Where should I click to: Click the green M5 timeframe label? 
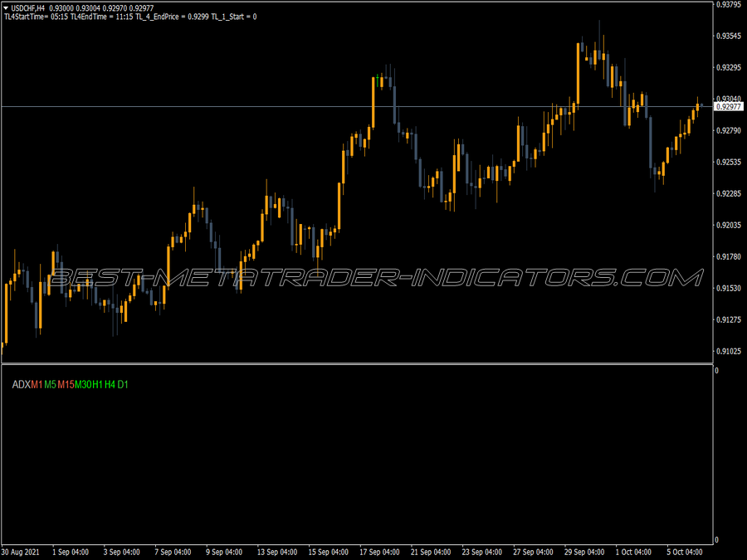click(51, 384)
